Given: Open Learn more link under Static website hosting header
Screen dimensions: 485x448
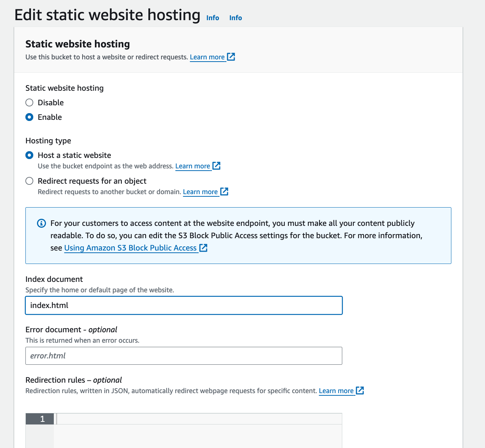Looking at the screenshot, I should click(207, 57).
